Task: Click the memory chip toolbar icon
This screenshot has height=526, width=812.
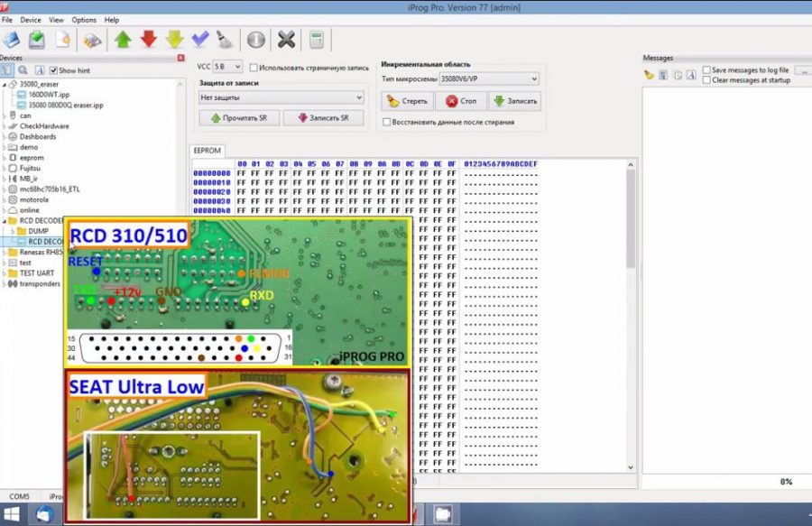Action: point(92,41)
